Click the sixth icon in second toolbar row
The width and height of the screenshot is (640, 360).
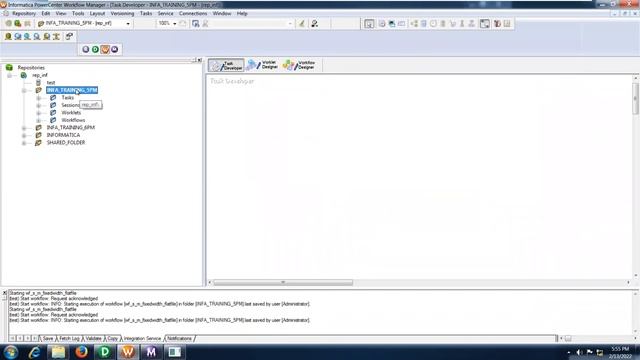[56, 37]
